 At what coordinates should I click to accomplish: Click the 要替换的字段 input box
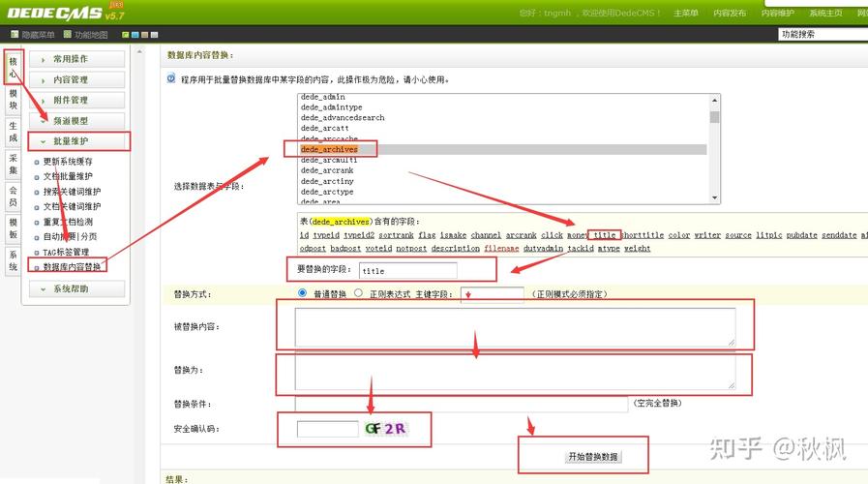pyautogui.click(x=408, y=271)
